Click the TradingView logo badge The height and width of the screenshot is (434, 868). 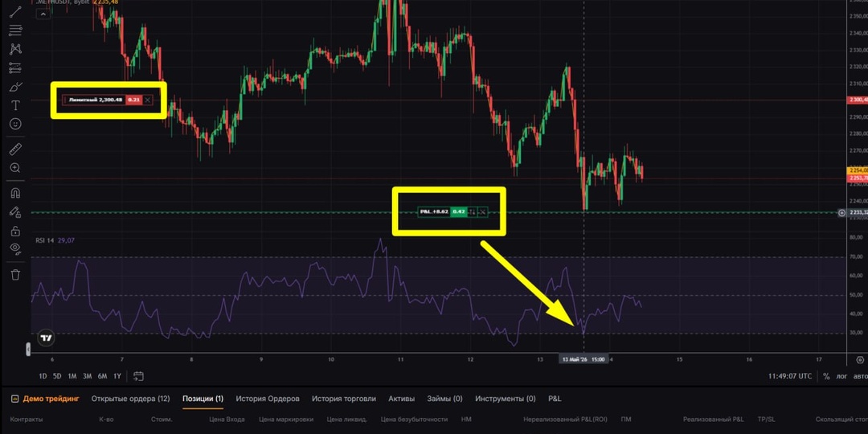point(46,338)
